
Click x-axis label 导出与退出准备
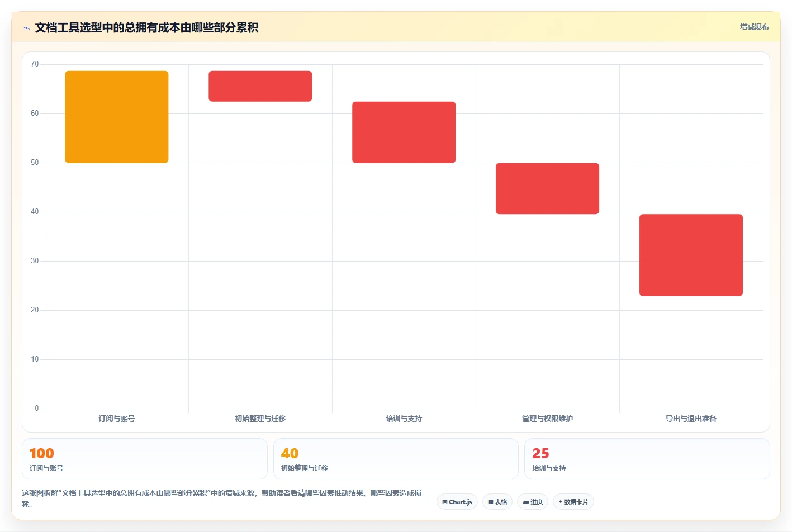(691, 419)
